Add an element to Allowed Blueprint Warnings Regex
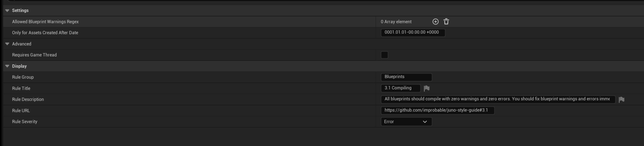This screenshot has width=644, height=146. click(x=435, y=22)
